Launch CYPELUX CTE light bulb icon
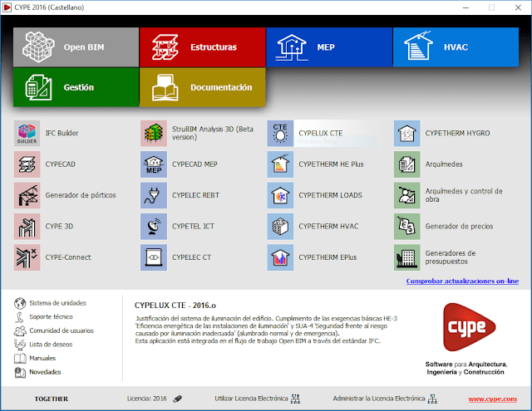The width and height of the screenshot is (532, 411). (280, 133)
